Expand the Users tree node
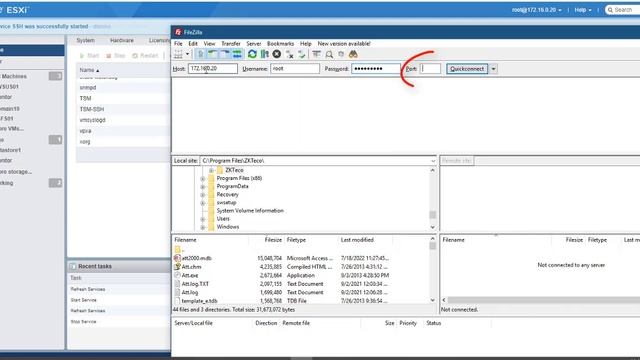640x360 pixels. [x=202, y=219]
